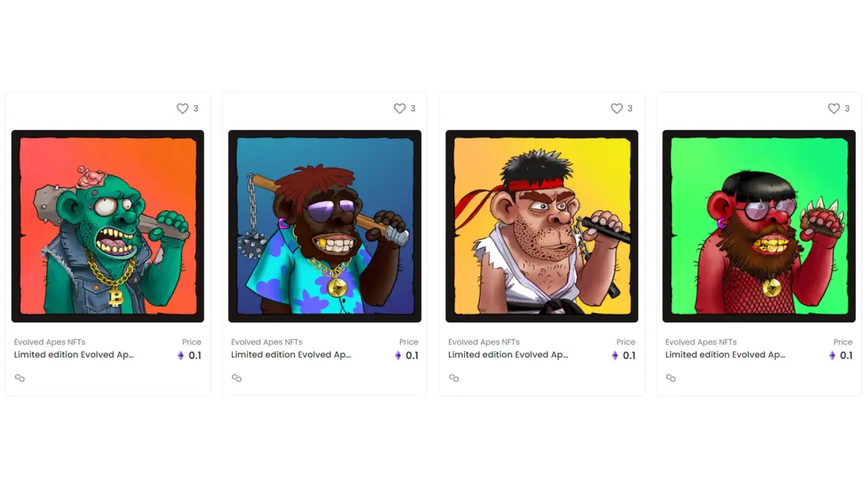Viewport: 868px width, 488px height.
Task: Click chain link icon under sunglasses ape
Action: [x=237, y=378]
